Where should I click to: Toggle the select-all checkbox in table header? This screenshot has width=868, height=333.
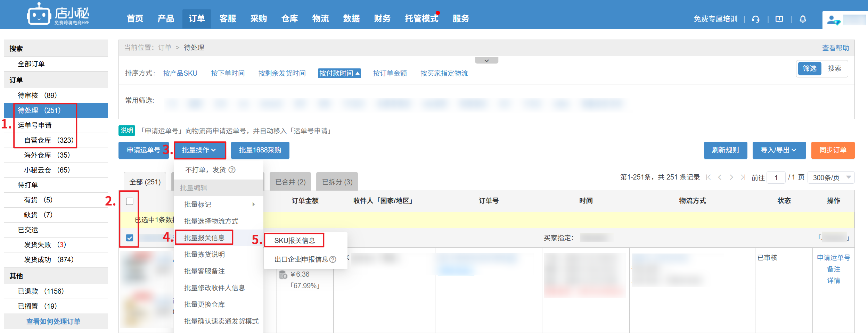[x=130, y=201]
